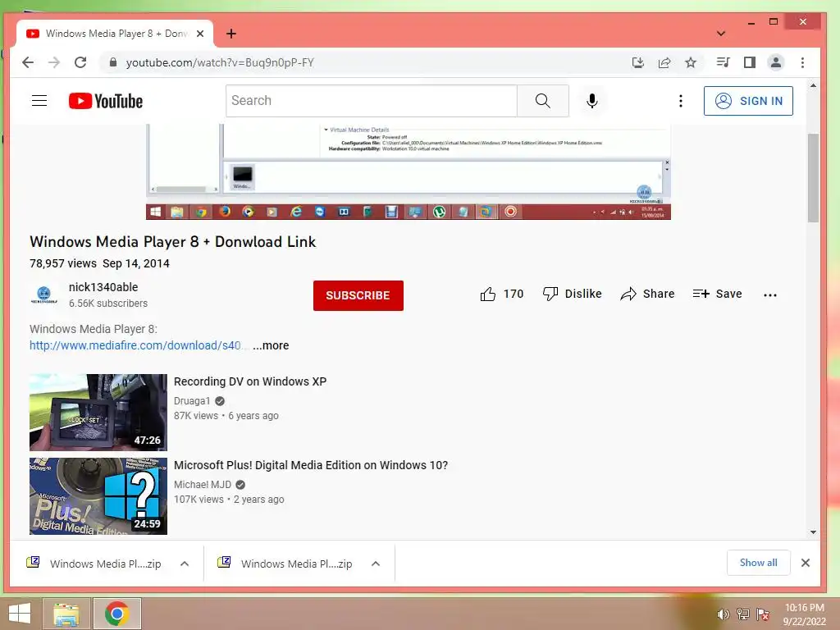This screenshot has width=840, height=630.
Task: Click the browser forward arrow
Action: click(x=54, y=62)
